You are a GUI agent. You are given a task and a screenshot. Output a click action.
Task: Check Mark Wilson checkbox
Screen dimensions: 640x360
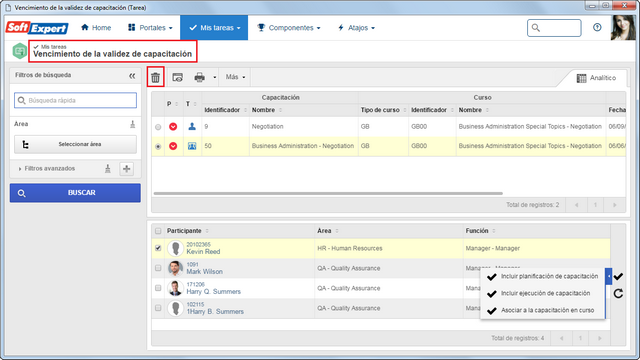(158, 268)
